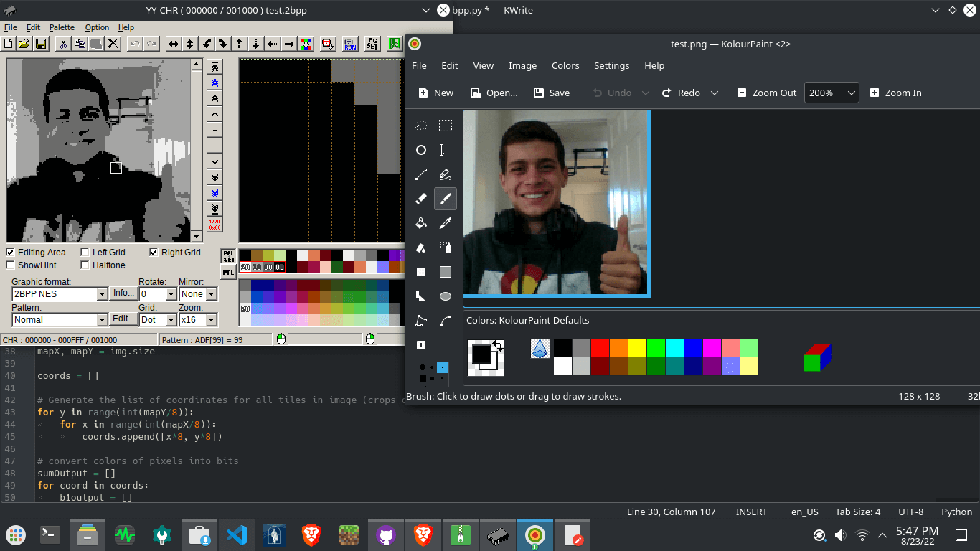Open GitHub Desktop from the taskbar

386,535
